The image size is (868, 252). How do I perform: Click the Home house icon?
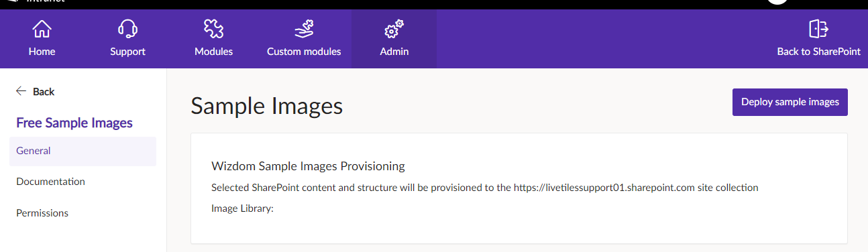pos(42,29)
